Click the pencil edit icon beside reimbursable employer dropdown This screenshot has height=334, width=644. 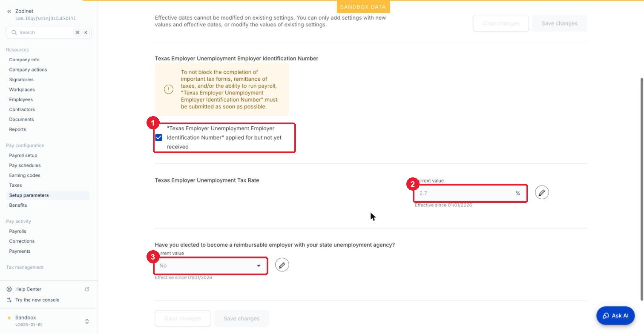282,265
